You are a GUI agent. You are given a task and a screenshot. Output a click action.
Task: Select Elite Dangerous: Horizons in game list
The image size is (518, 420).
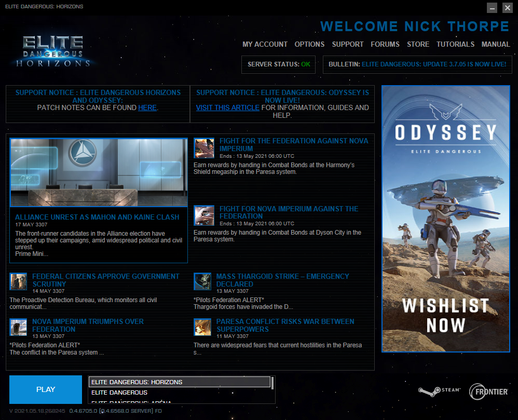(180, 382)
